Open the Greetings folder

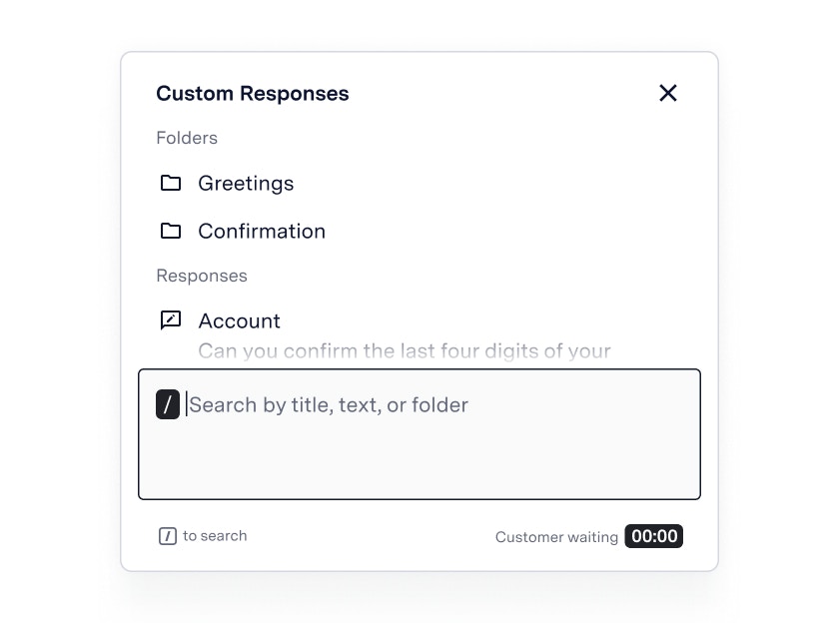[246, 184]
